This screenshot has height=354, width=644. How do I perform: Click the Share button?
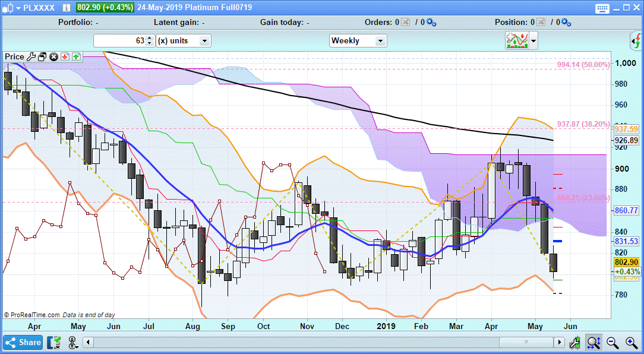23,342
